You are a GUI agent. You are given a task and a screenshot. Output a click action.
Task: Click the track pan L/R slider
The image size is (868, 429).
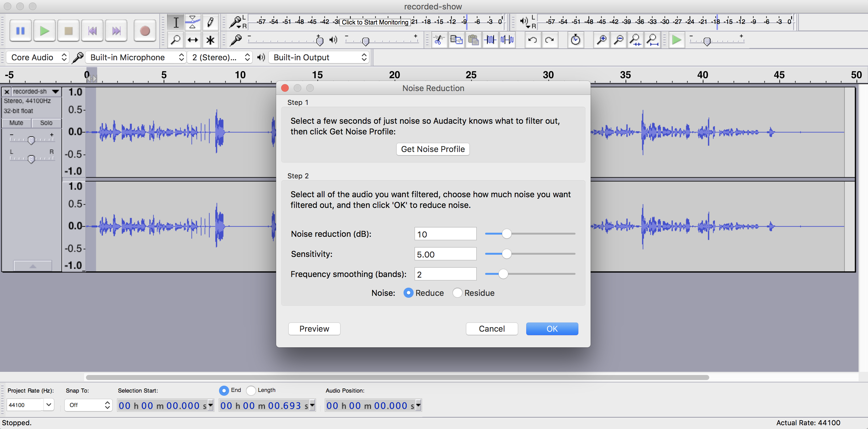[32, 158]
